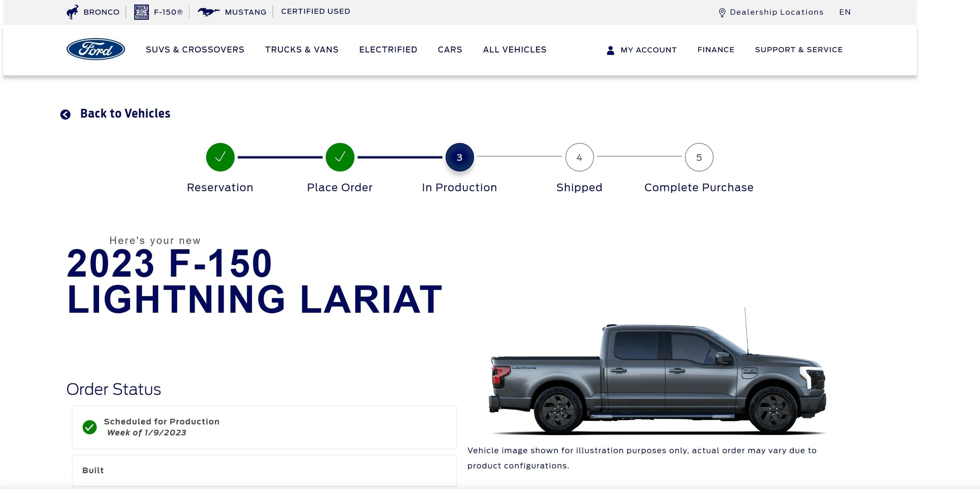Open the Electrified menu item
Screen dimensions: 980x489
point(388,50)
